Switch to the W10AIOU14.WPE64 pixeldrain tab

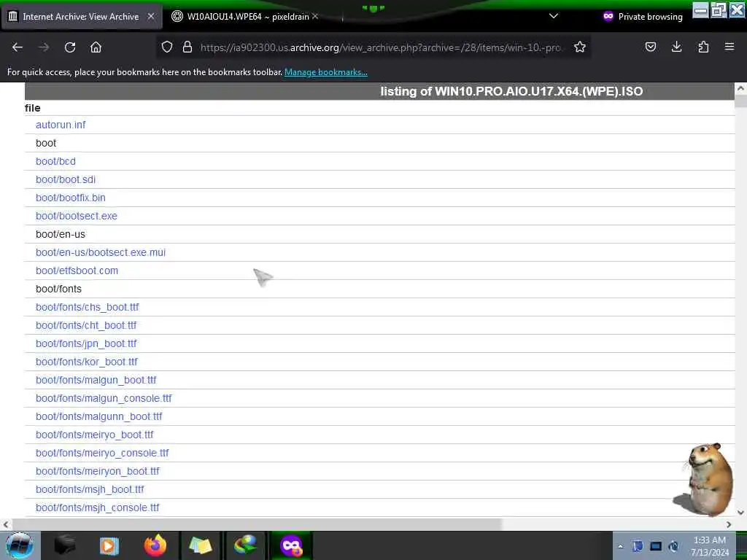pyautogui.click(x=248, y=16)
